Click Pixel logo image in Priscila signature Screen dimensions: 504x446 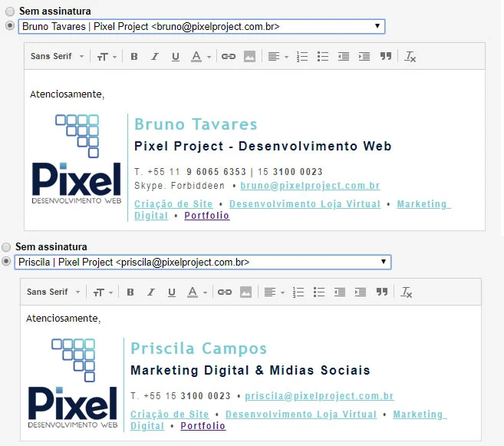click(73, 383)
